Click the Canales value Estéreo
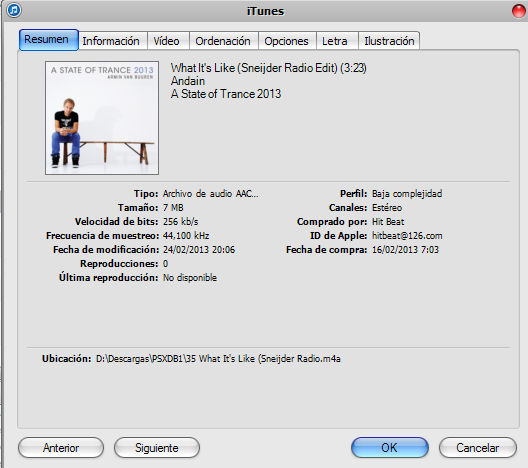The height and width of the screenshot is (468, 528). tap(387, 207)
